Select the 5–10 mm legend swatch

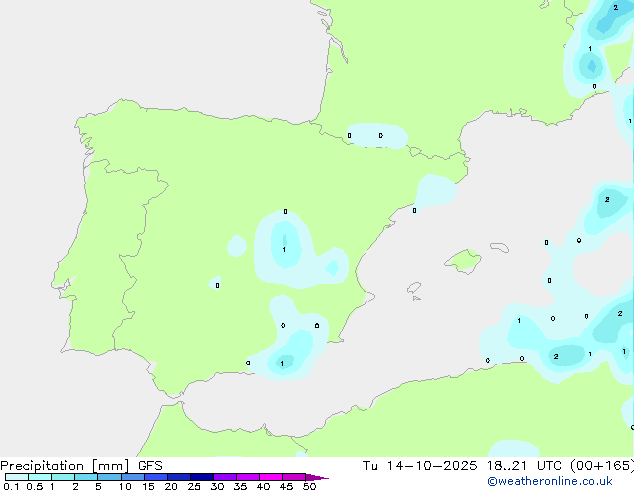pyautogui.click(x=109, y=477)
